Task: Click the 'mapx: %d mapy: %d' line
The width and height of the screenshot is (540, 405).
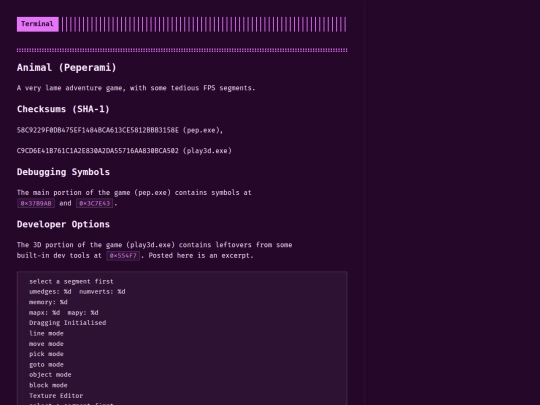Action: 64,313
